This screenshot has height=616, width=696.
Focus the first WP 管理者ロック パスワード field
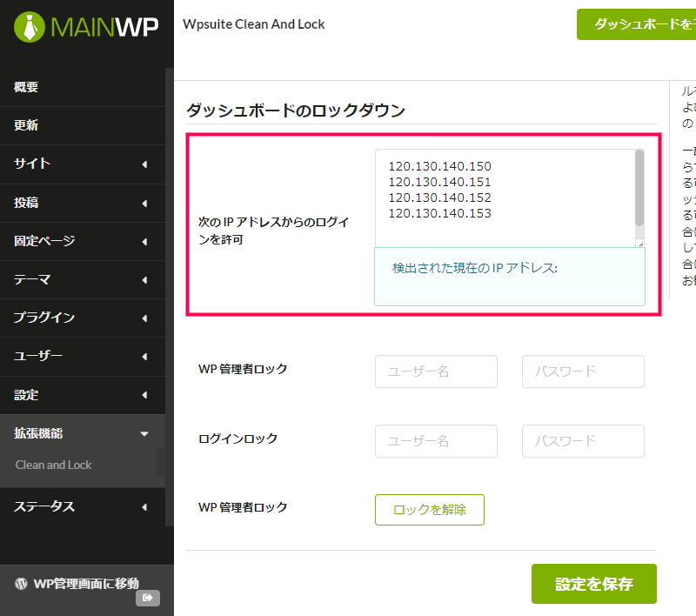pos(583,372)
